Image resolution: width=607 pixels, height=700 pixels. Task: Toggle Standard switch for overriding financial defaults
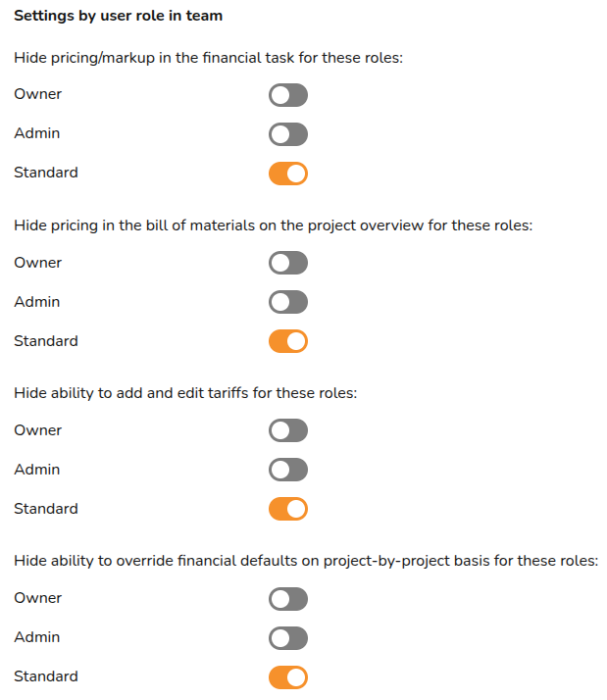tap(288, 677)
